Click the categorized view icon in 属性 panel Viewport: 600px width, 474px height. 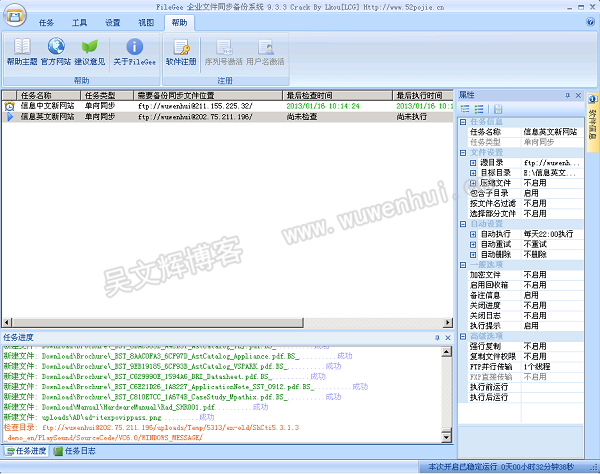[x=464, y=109]
